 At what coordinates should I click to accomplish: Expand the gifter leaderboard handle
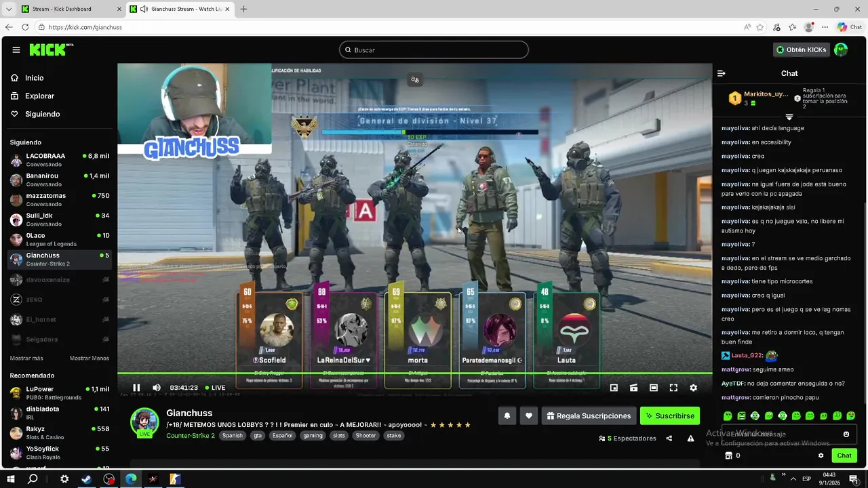pos(789,117)
